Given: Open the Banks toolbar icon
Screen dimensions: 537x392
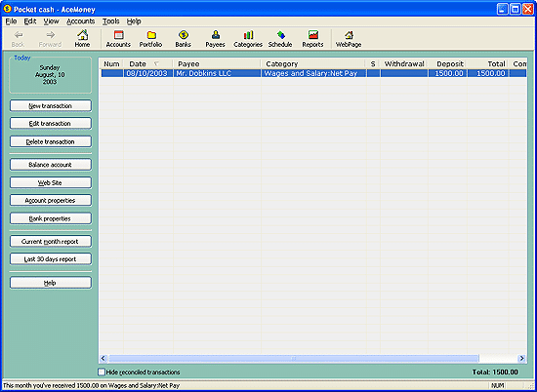Looking at the screenshot, I should (x=184, y=35).
